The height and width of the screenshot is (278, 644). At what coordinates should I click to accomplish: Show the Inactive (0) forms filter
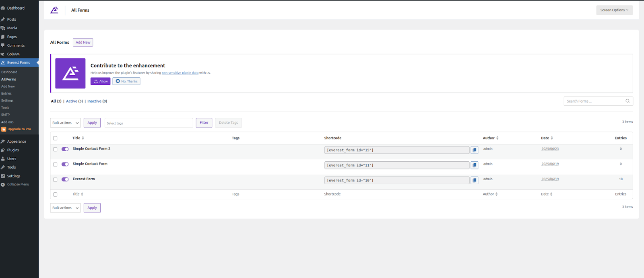[x=97, y=101]
